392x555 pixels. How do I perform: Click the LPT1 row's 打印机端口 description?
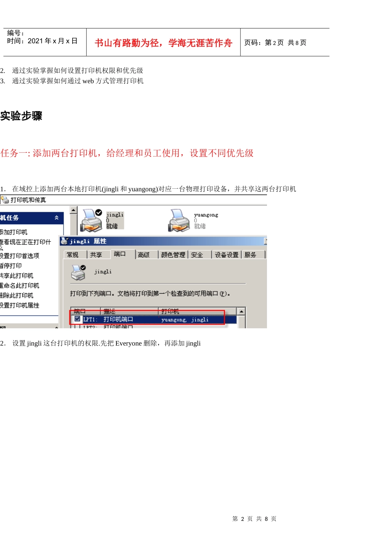(118, 319)
